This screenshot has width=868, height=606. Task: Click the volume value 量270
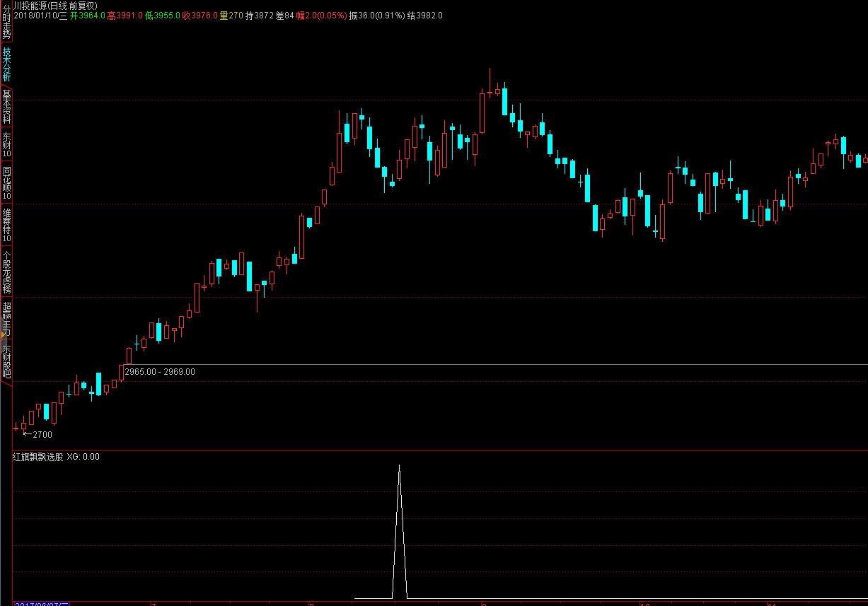click(x=231, y=15)
